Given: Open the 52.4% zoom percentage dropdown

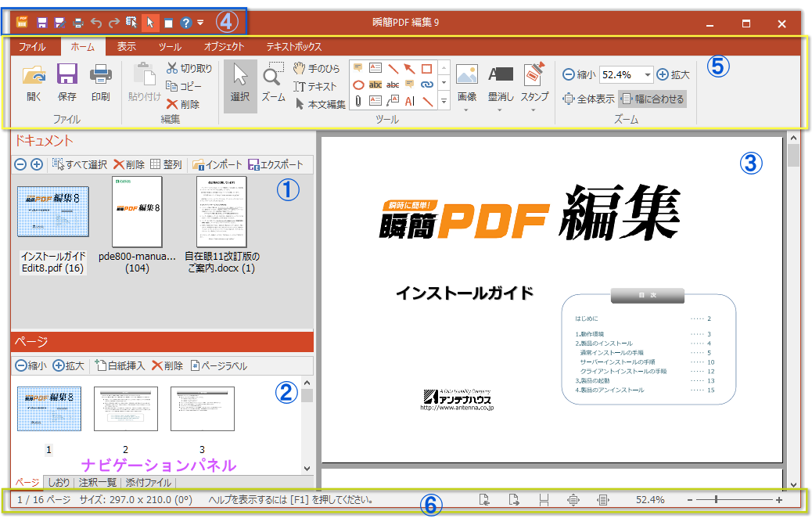Looking at the screenshot, I should click(647, 75).
